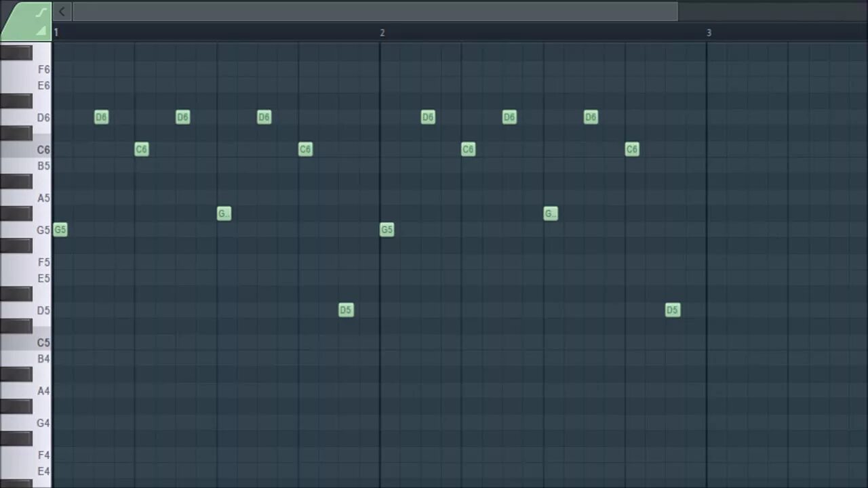Select the truncated G note in bar 1
This screenshot has width=868, height=488.
(x=224, y=213)
